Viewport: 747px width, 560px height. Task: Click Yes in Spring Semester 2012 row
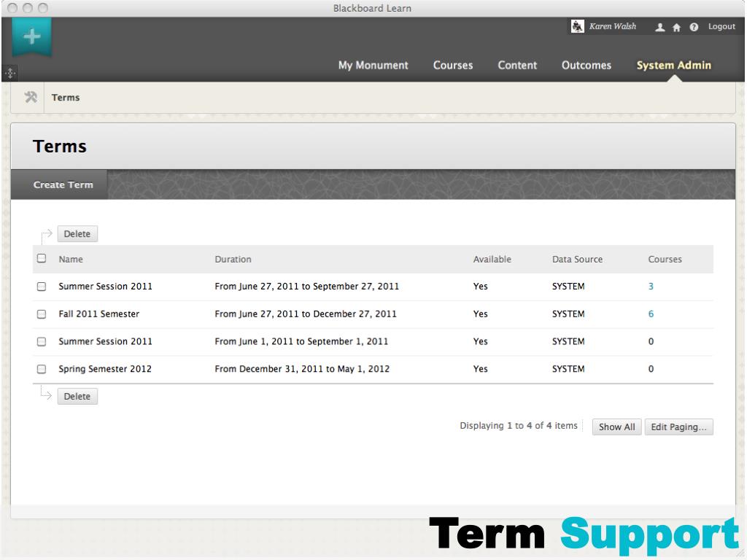pos(480,368)
